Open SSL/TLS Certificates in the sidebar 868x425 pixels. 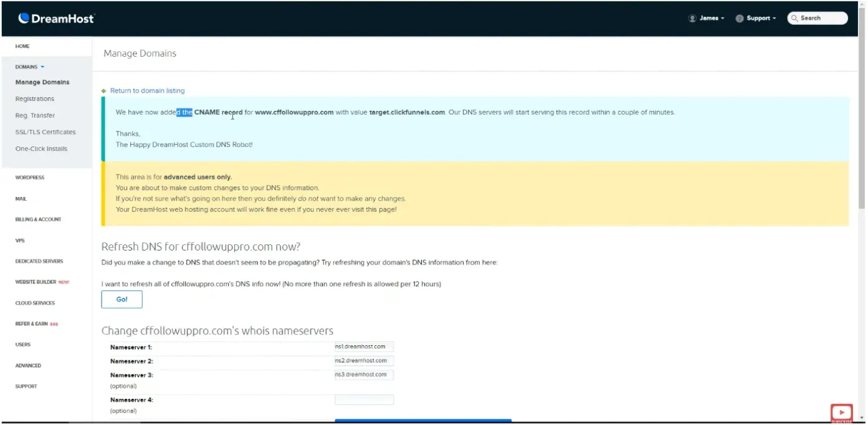coord(45,132)
